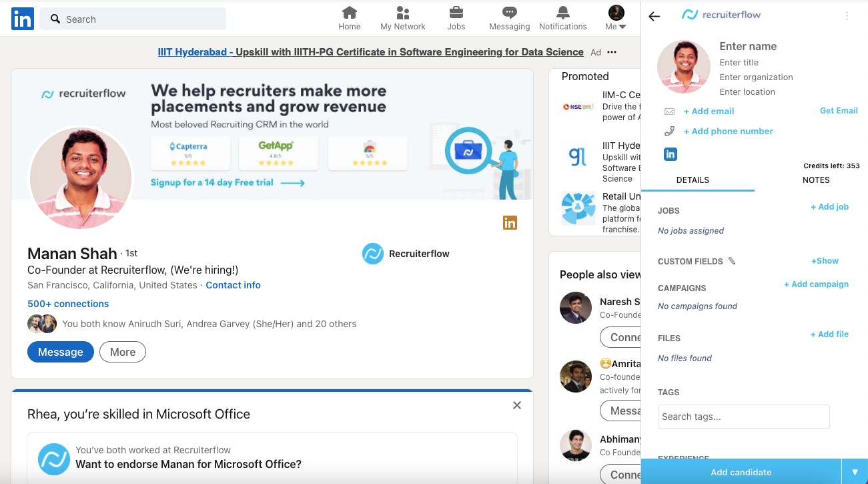Click Signup for a 14 day Free trial
This screenshot has width=868, height=484.
(x=228, y=182)
